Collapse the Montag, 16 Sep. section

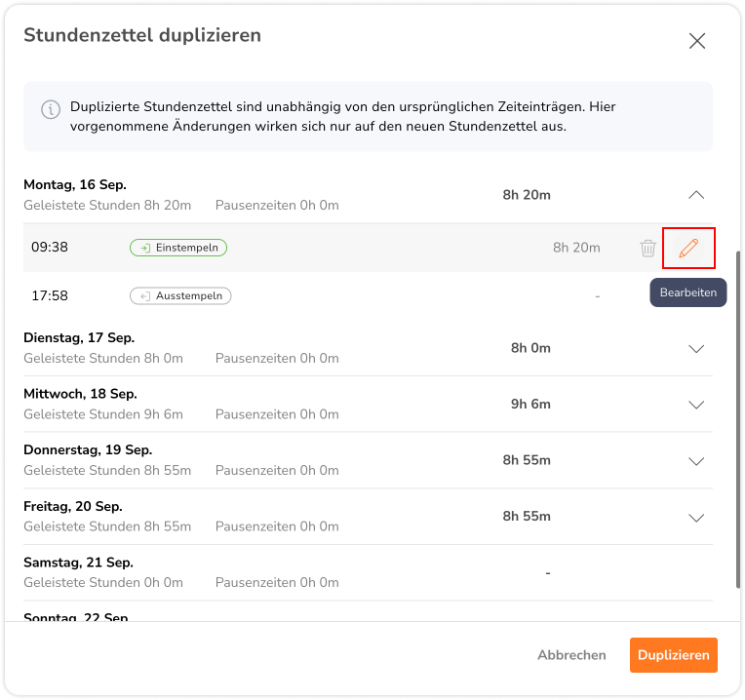[x=695, y=195]
